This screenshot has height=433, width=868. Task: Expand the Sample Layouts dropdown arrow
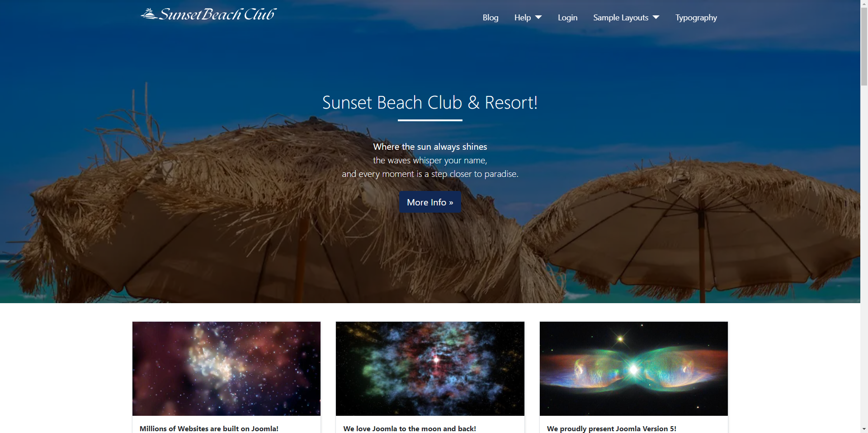pyautogui.click(x=656, y=17)
